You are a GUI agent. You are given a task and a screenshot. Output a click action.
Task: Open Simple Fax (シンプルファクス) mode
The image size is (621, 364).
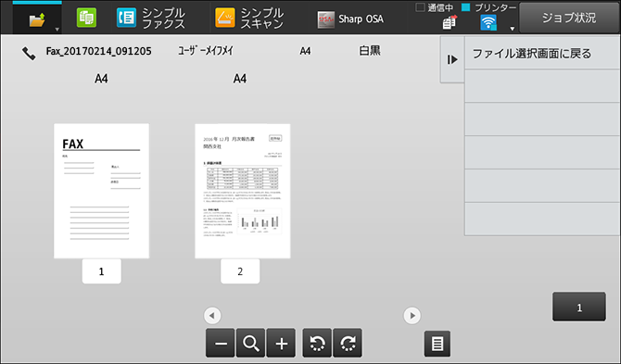(150, 19)
